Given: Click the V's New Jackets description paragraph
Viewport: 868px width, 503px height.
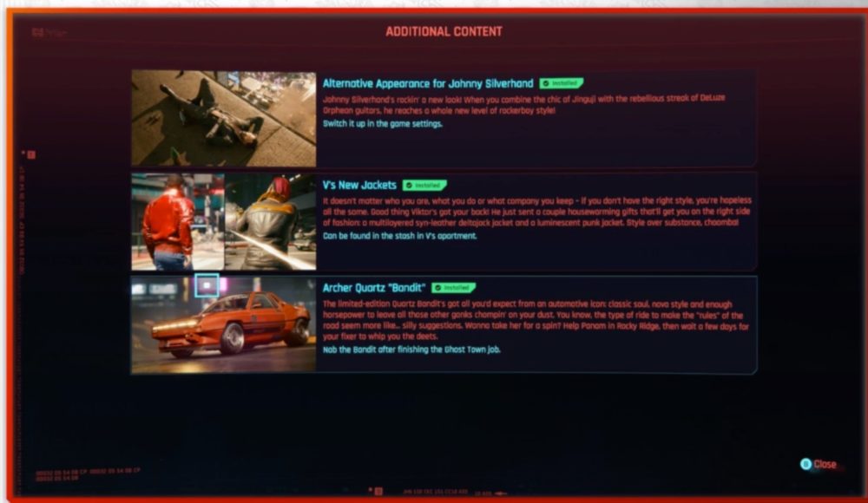Looking at the screenshot, I should [537, 212].
